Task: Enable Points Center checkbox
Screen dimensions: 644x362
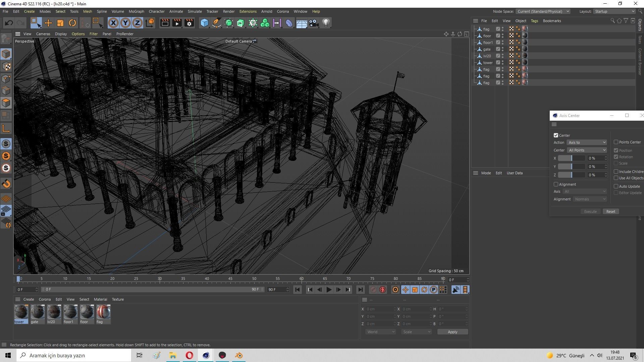Action: coord(616,142)
